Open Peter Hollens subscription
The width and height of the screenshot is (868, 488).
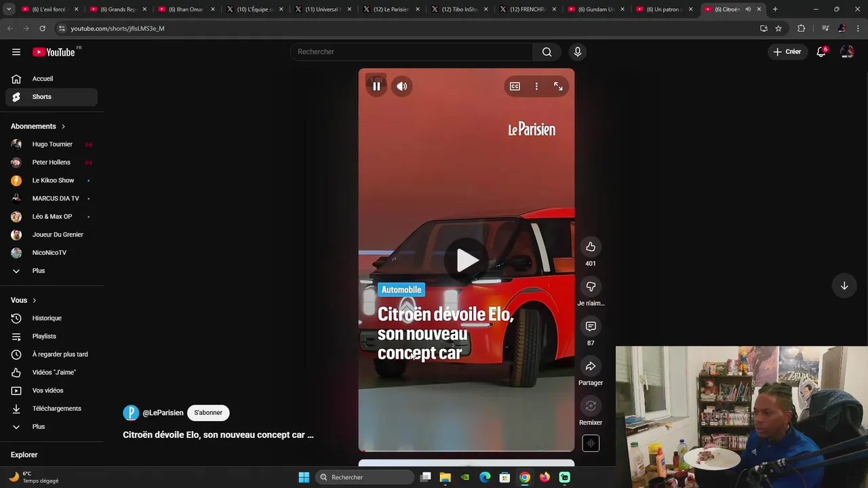pos(52,163)
